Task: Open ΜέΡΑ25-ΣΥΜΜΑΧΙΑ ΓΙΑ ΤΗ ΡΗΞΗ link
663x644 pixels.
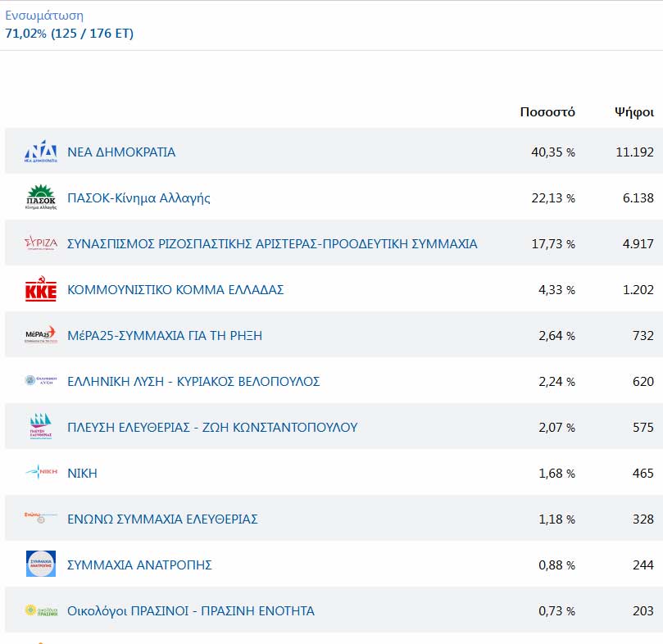Action: point(165,335)
